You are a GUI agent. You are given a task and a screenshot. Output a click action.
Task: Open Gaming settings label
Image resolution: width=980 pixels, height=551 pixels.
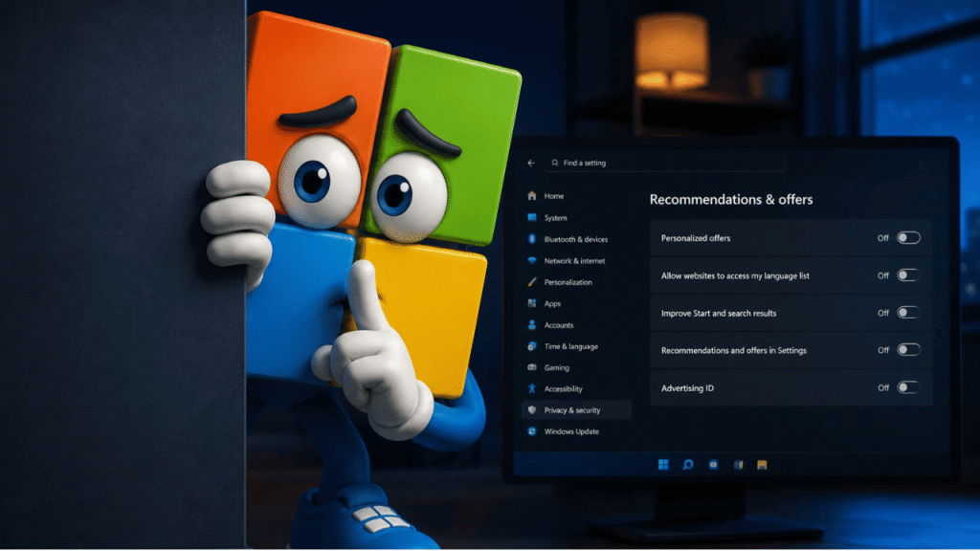[556, 368]
